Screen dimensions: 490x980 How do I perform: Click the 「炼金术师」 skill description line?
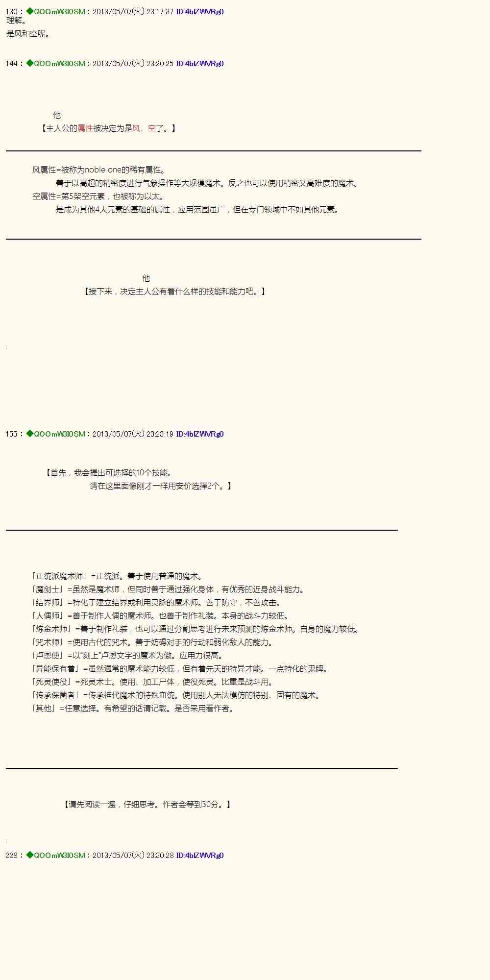(x=196, y=629)
